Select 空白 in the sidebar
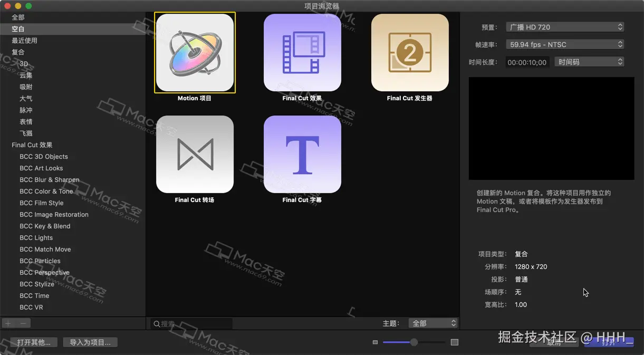 point(73,29)
